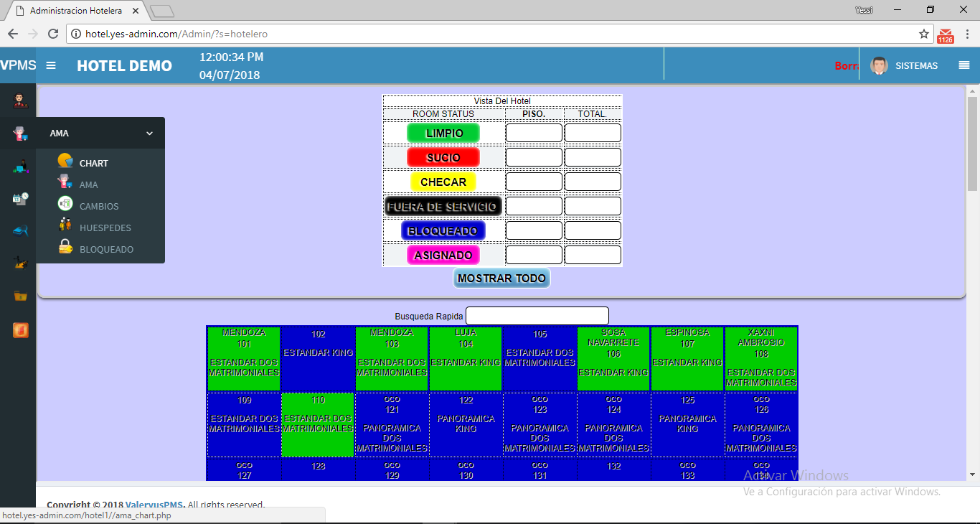Click the orange door icon in sidebar
Viewport: 980px width, 524px height.
tap(20, 330)
